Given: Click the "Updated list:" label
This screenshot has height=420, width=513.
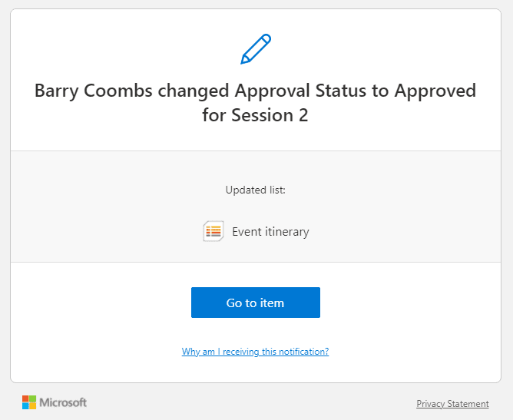Looking at the screenshot, I should click(x=256, y=190).
